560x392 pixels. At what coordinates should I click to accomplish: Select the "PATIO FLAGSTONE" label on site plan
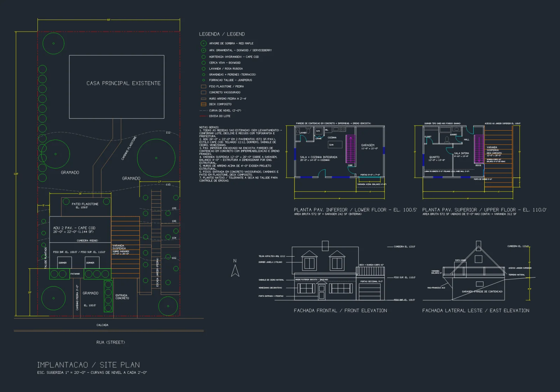click(85, 204)
